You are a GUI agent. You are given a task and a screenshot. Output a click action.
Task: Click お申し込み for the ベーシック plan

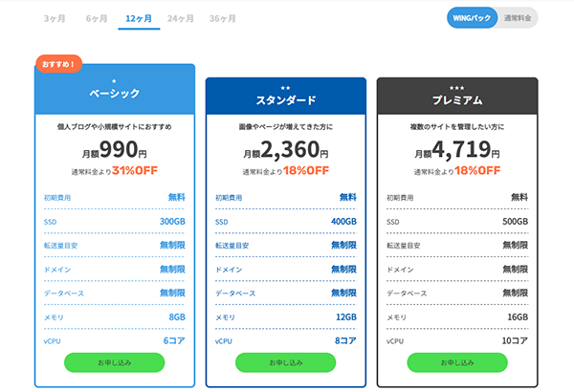click(x=114, y=362)
